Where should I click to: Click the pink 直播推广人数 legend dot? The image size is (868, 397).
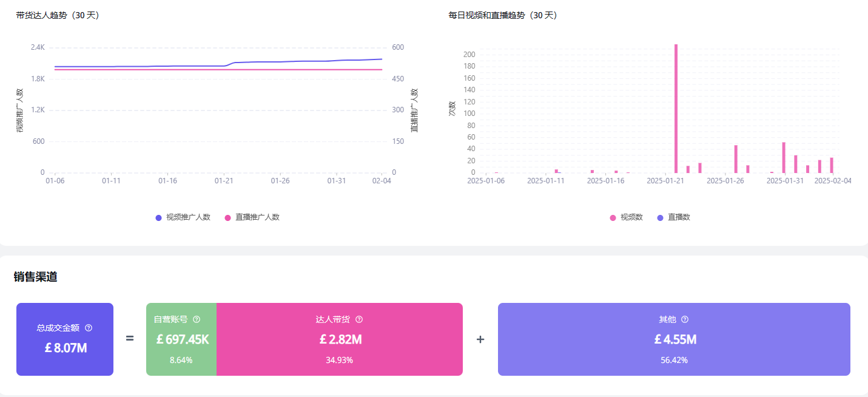(x=226, y=217)
